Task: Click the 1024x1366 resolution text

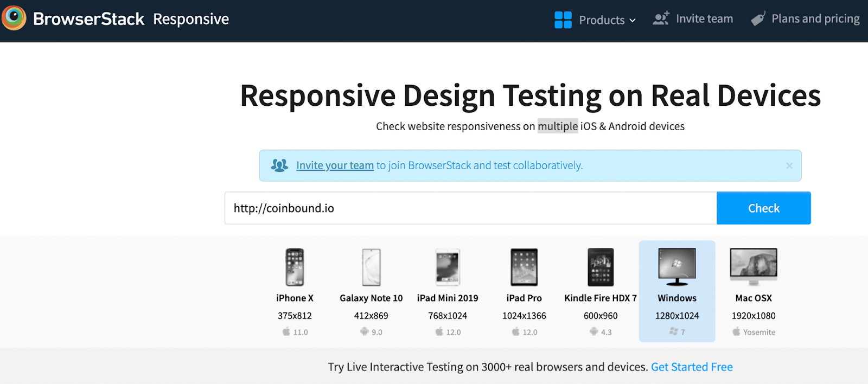Action: pos(524,316)
